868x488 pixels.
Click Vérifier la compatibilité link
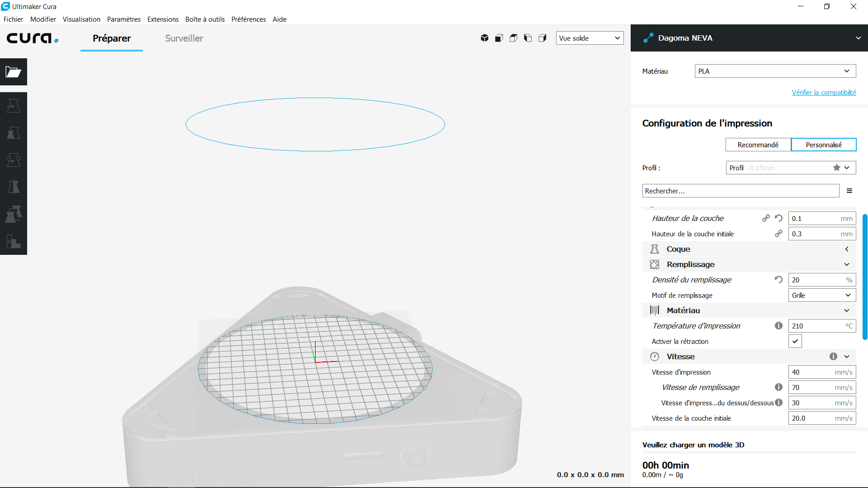[824, 92]
